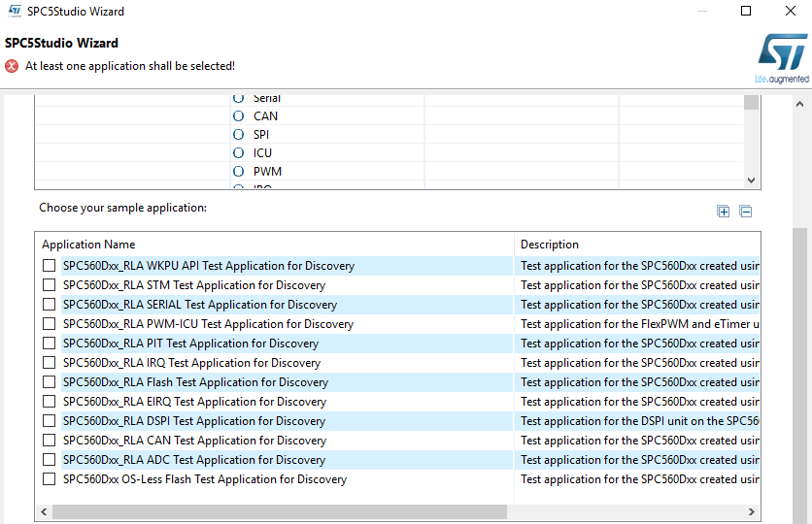Click 'Choose your sample application:' label
Viewport: 812px width, 524px height.
pyautogui.click(x=122, y=208)
